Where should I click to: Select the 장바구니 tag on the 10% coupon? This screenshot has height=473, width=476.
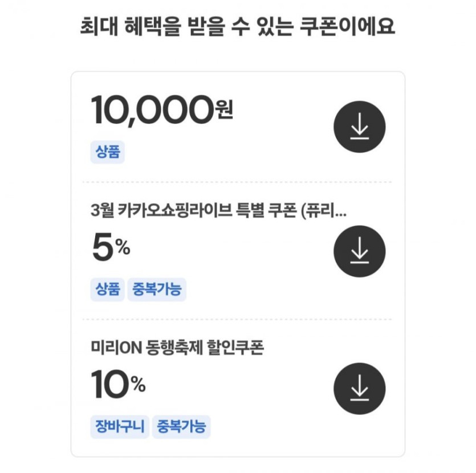(x=119, y=426)
